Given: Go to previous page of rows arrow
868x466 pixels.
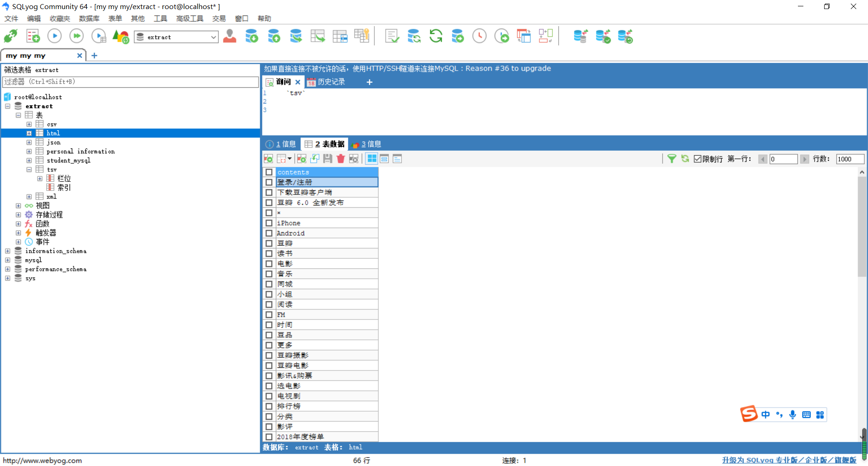Looking at the screenshot, I should [763, 159].
